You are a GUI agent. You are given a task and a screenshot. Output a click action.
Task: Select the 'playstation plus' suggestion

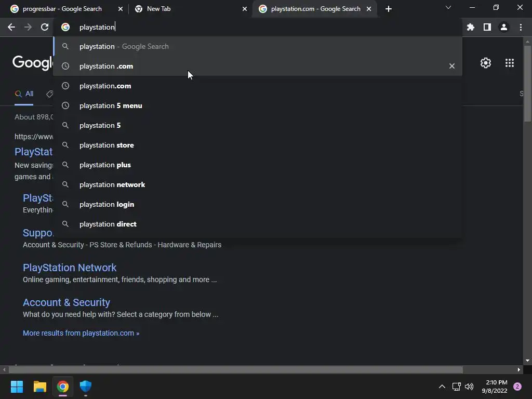click(258, 165)
